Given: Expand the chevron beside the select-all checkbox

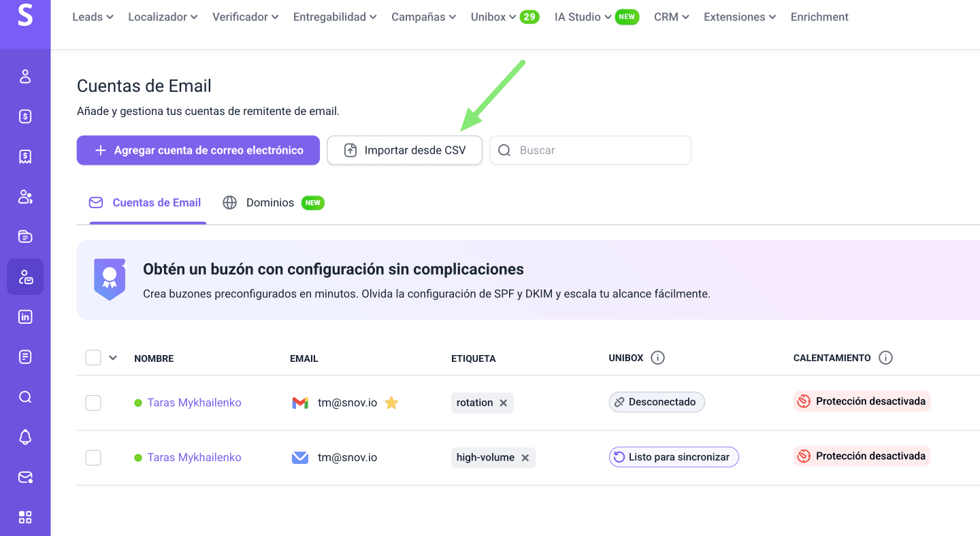Looking at the screenshot, I should [113, 358].
